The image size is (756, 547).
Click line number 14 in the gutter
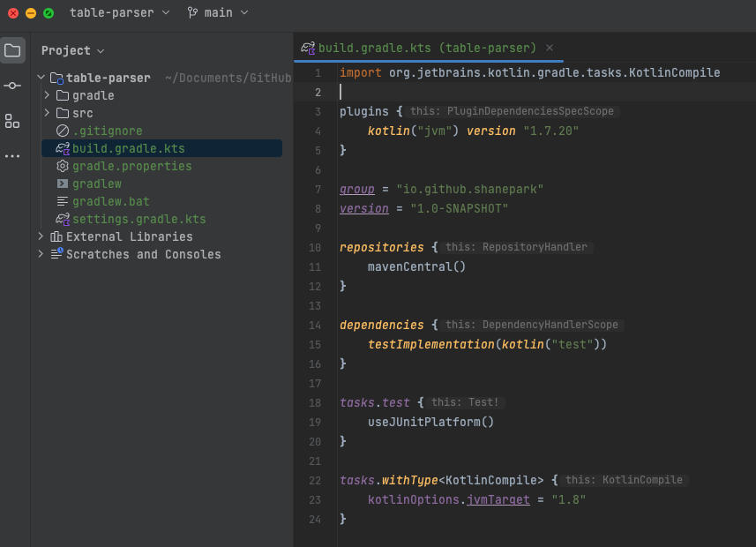pos(315,326)
